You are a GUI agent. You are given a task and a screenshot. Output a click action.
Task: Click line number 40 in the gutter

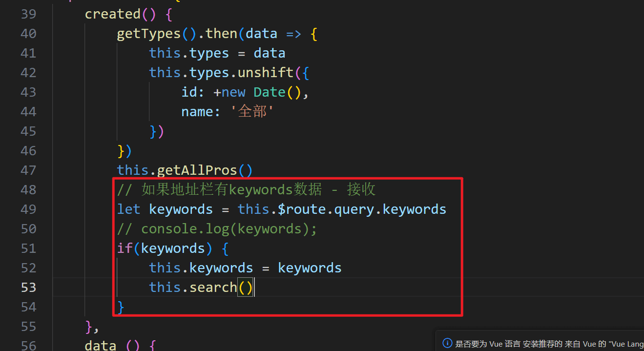(x=28, y=34)
